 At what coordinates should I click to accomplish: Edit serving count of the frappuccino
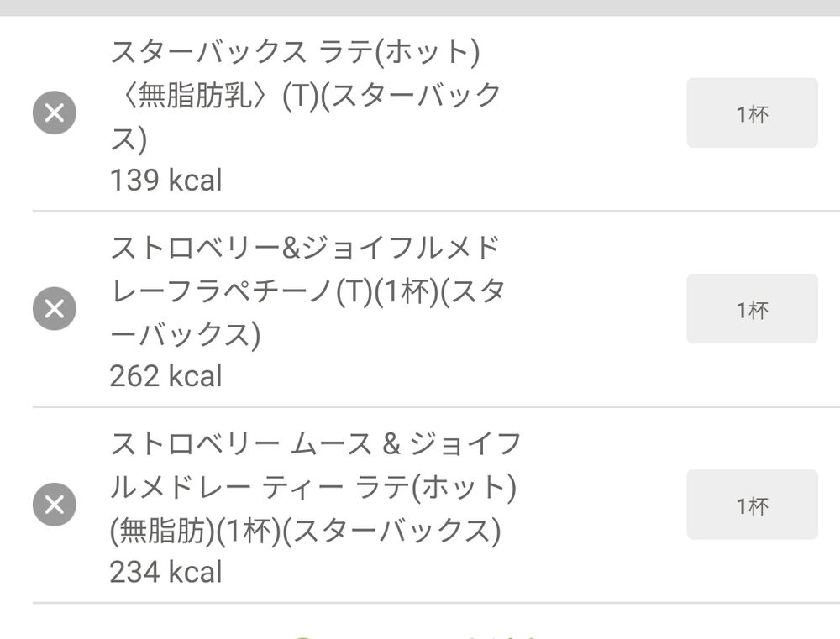751,308
